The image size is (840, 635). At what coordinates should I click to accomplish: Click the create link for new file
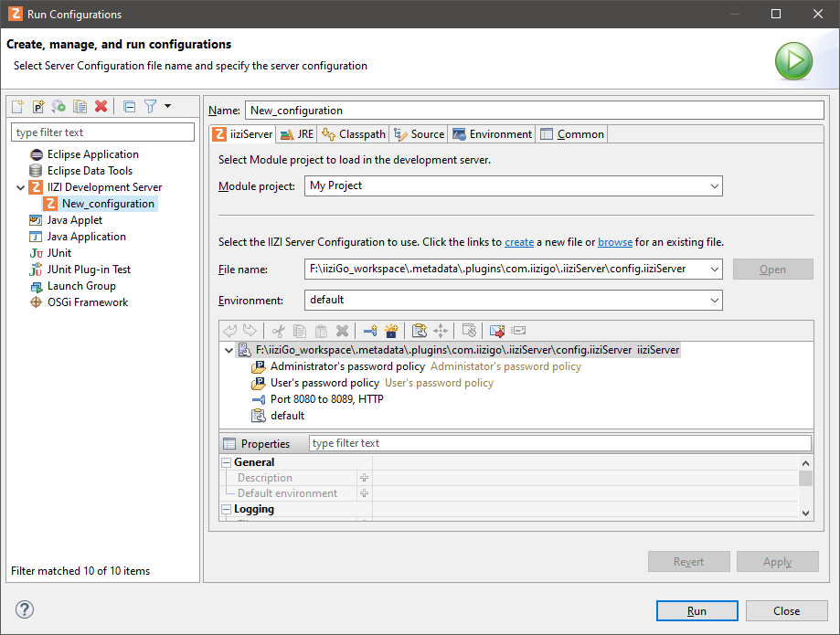tap(519, 242)
